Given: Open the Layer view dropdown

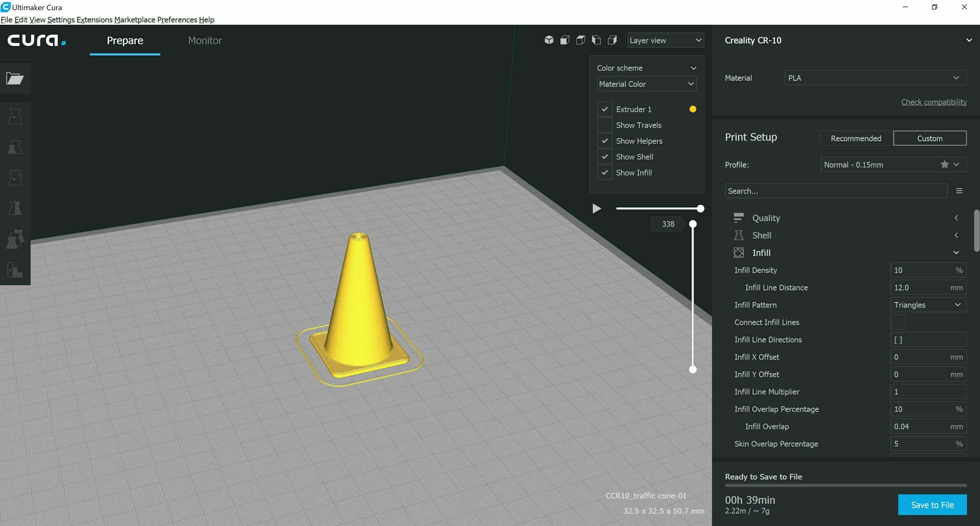Looking at the screenshot, I should tap(665, 40).
